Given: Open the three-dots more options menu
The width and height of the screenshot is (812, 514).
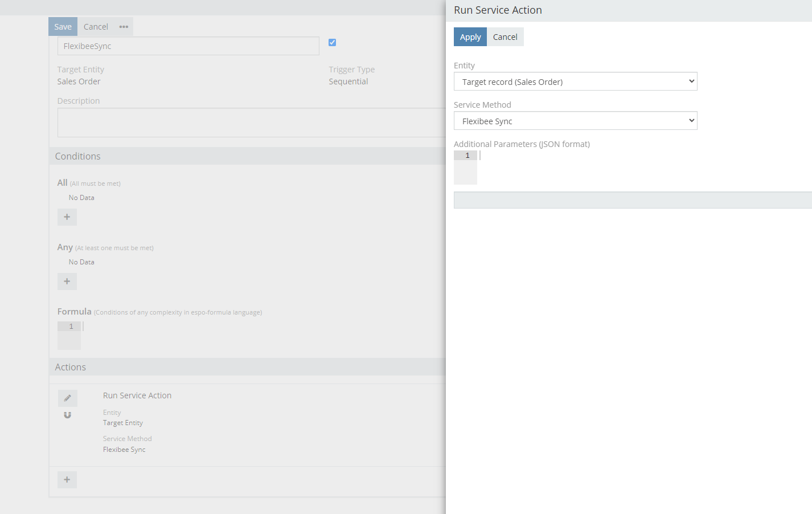Looking at the screenshot, I should pyautogui.click(x=124, y=27).
